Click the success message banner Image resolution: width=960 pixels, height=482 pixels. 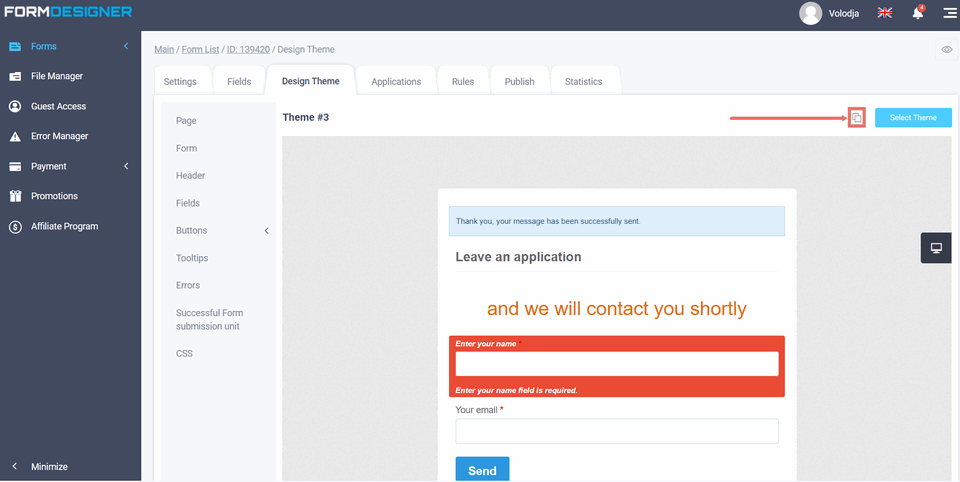[x=617, y=221]
